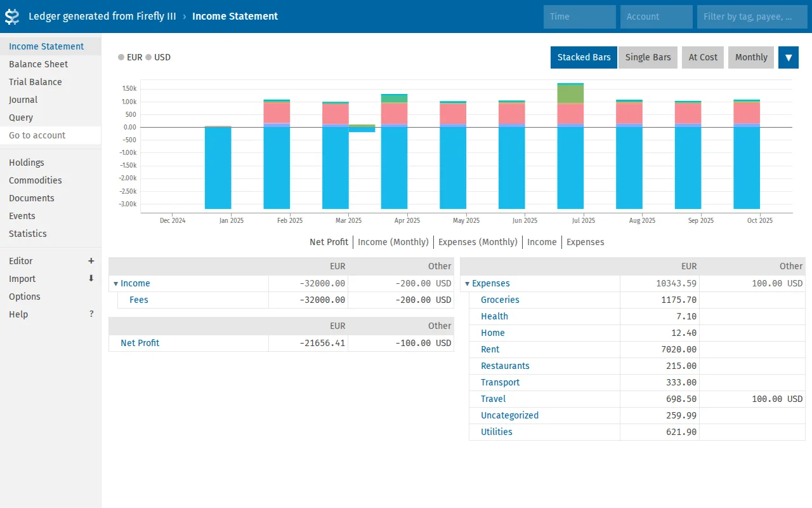Open the Holdings page
The width and height of the screenshot is (812, 508).
click(x=51, y=163)
